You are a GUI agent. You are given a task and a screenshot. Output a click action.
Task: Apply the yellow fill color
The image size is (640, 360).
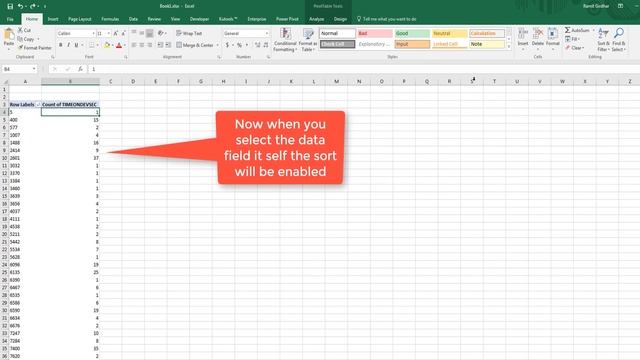(107, 45)
